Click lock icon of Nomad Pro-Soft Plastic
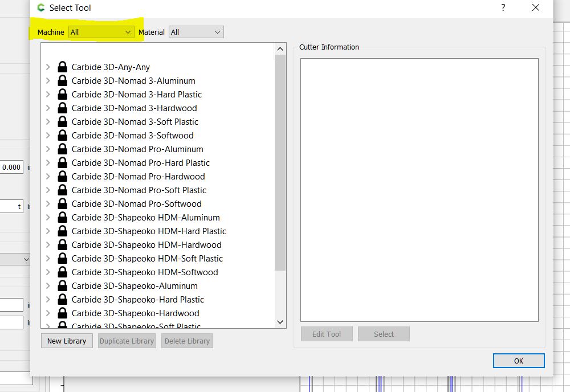 [63, 190]
